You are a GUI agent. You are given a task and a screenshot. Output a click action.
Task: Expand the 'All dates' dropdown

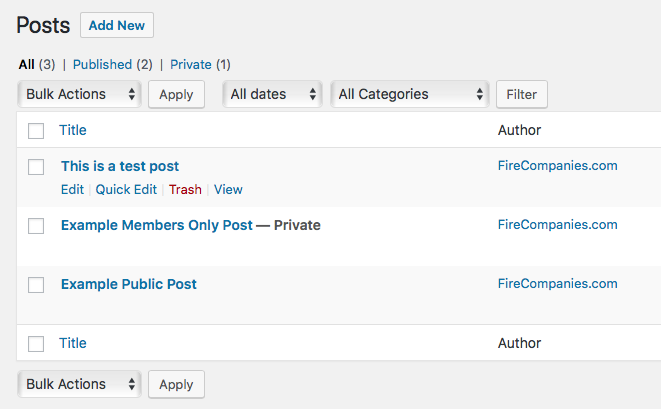272,94
